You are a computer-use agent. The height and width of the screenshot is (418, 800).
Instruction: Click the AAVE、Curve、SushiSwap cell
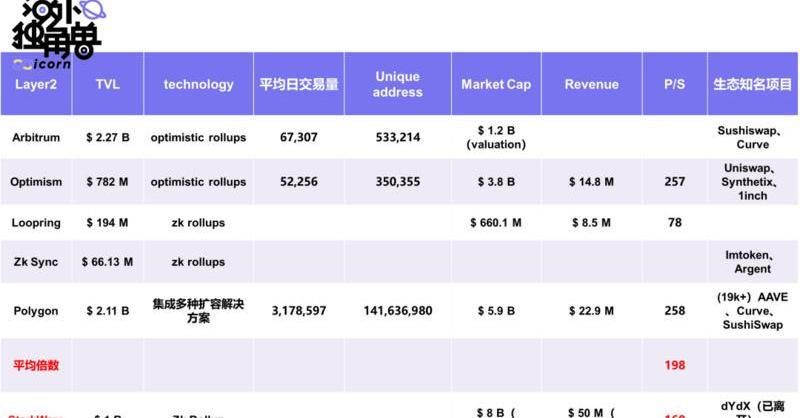pos(753,311)
